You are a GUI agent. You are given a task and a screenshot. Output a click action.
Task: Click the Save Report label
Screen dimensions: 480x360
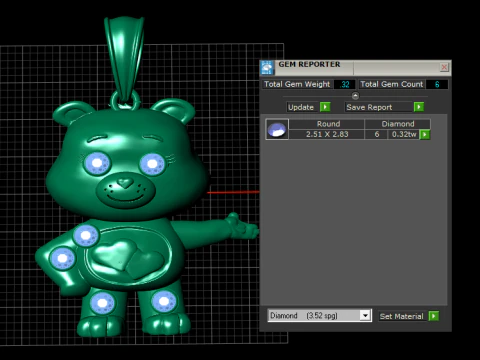369,107
